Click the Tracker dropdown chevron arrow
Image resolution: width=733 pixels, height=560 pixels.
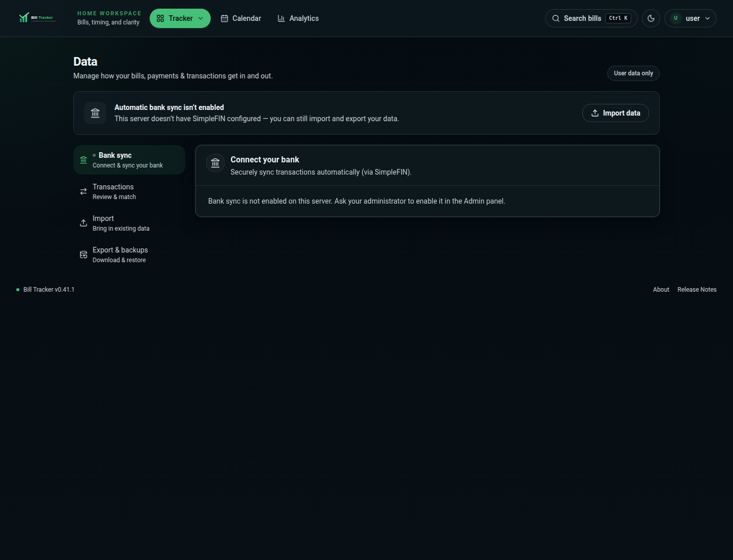(x=201, y=18)
